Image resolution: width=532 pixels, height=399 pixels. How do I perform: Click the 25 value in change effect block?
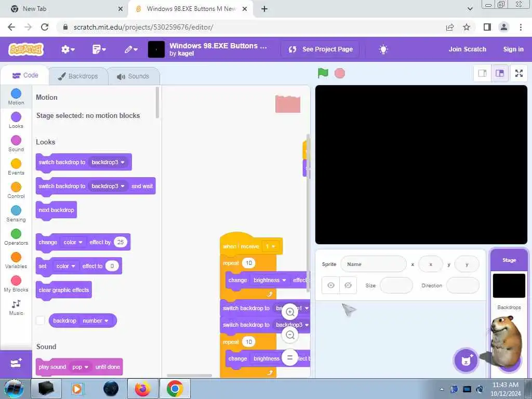point(121,242)
